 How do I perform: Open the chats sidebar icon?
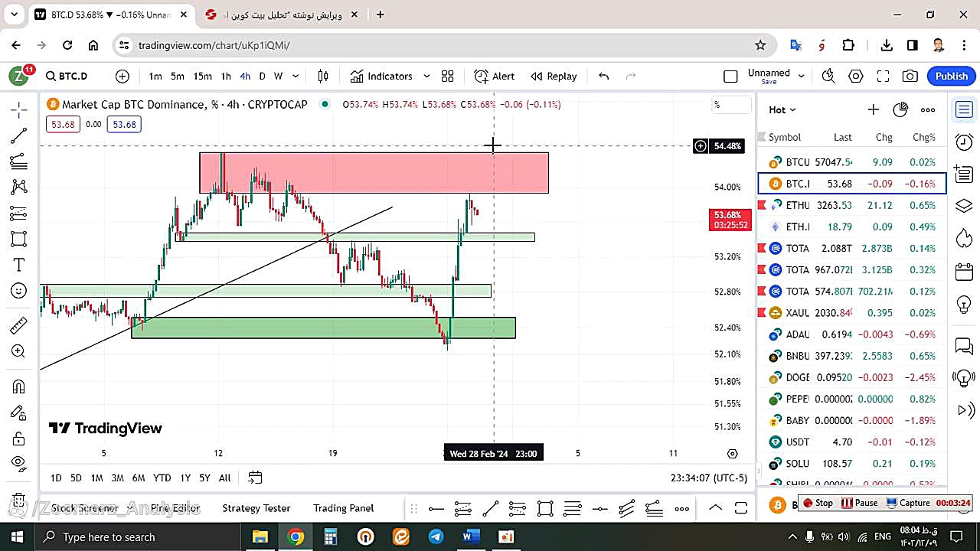964,346
